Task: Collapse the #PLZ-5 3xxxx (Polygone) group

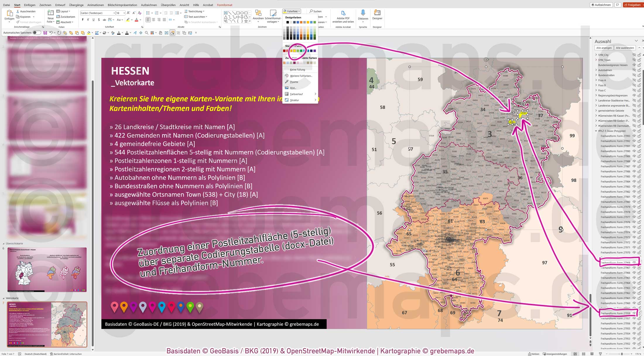Action: (x=596, y=131)
